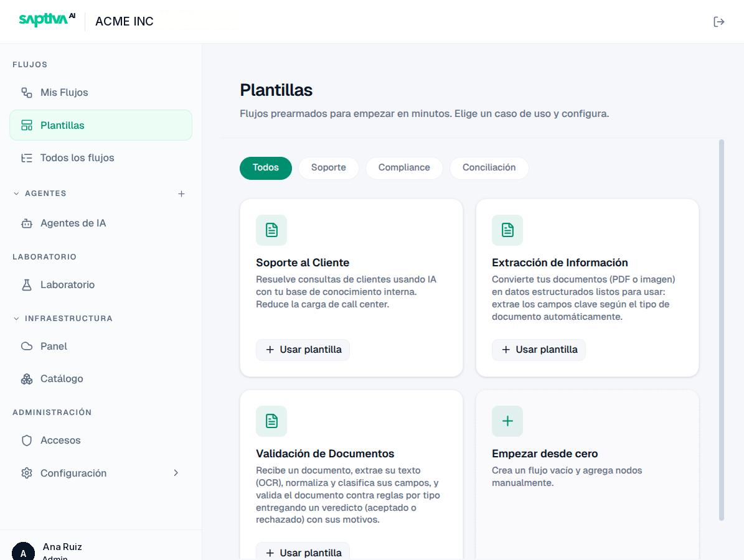This screenshot has height=560, width=744.
Task: Use the Extracción de Información template
Action: click(x=539, y=350)
